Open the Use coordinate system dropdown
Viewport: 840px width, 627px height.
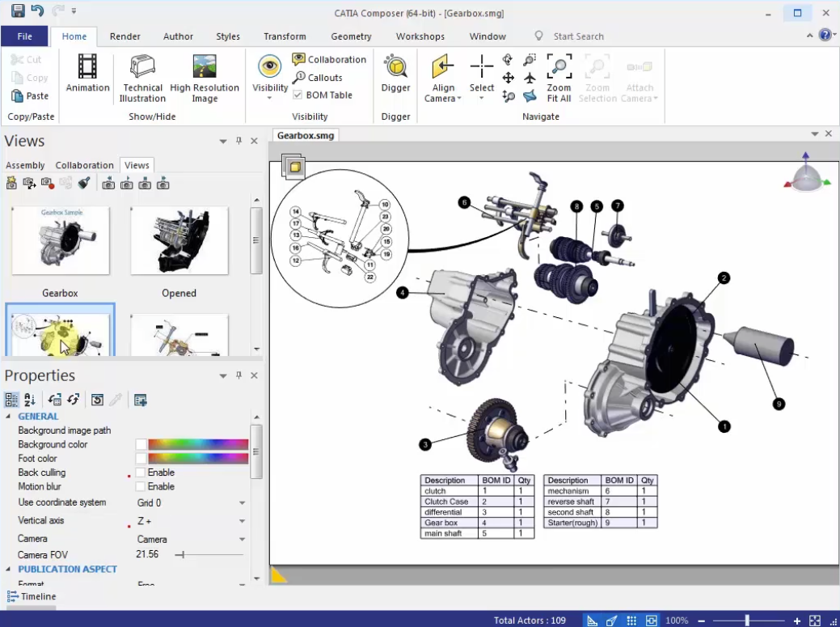(x=242, y=502)
